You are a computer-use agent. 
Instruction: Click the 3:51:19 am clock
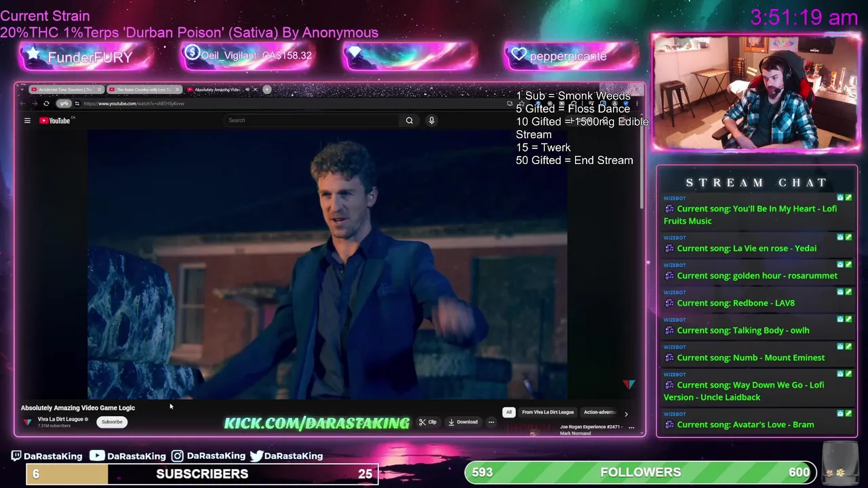pyautogui.click(x=804, y=18)
